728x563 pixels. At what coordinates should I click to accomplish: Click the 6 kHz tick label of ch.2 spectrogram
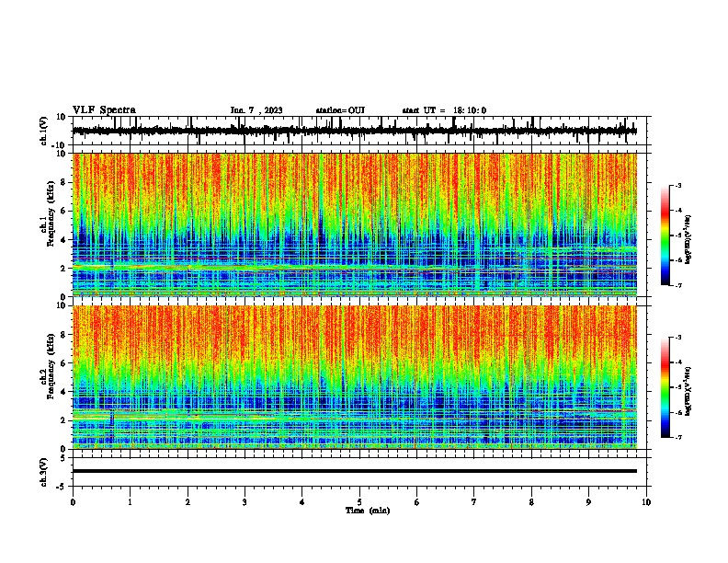pyautogui.click(x=63, y=363)
